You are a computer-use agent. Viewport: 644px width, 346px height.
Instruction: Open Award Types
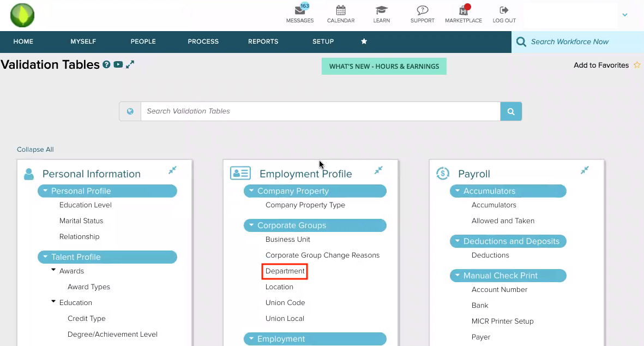pos(89,287)
